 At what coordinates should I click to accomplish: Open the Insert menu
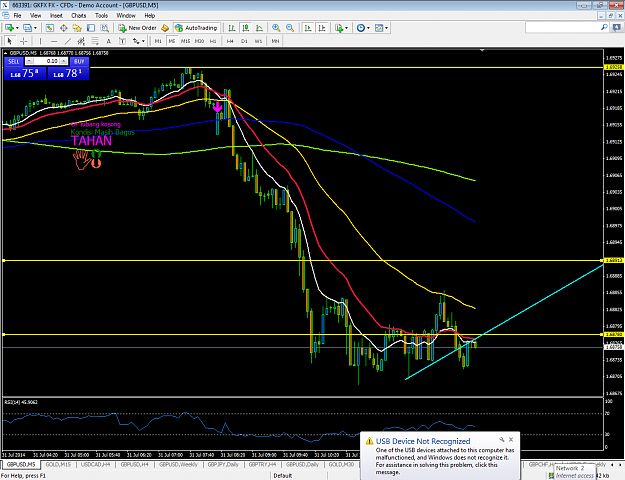click(56, 16)
